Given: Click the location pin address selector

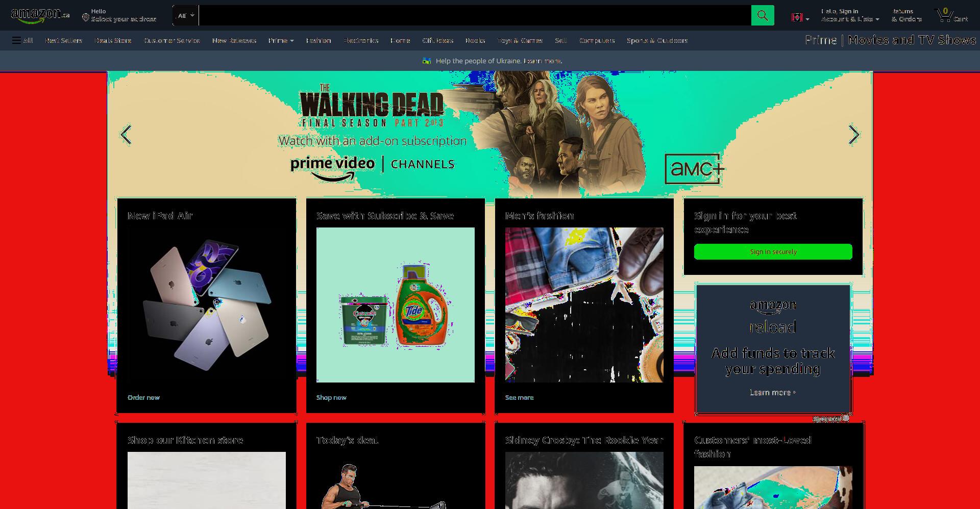Looking at the screenshot, I should (119, 15).
